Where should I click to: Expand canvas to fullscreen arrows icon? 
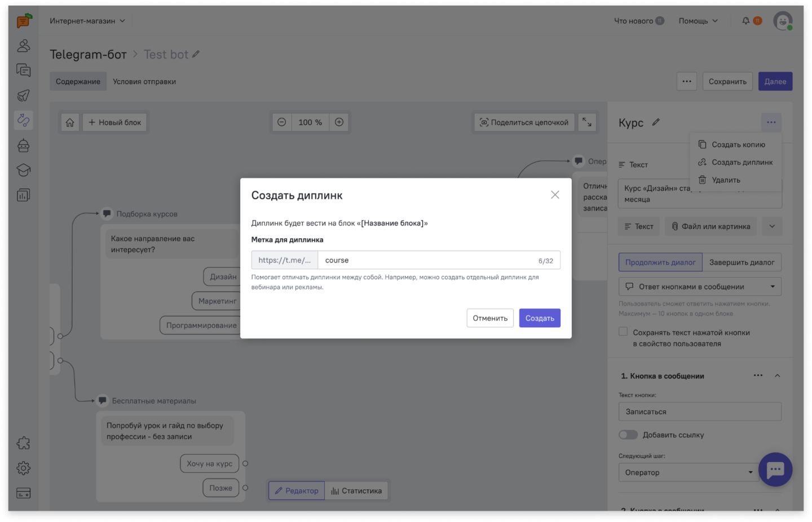[587, 122]
